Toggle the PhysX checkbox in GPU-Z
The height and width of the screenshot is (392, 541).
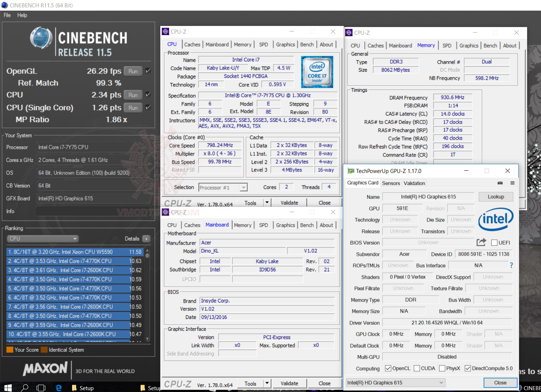coord(442,368)
